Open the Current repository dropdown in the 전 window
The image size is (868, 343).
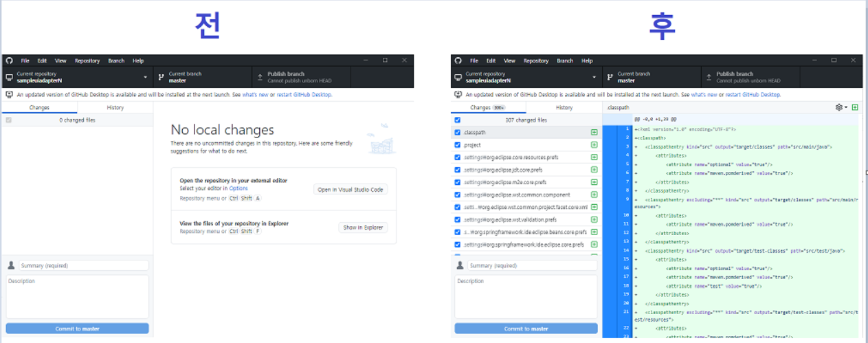(x=78, y=77)
